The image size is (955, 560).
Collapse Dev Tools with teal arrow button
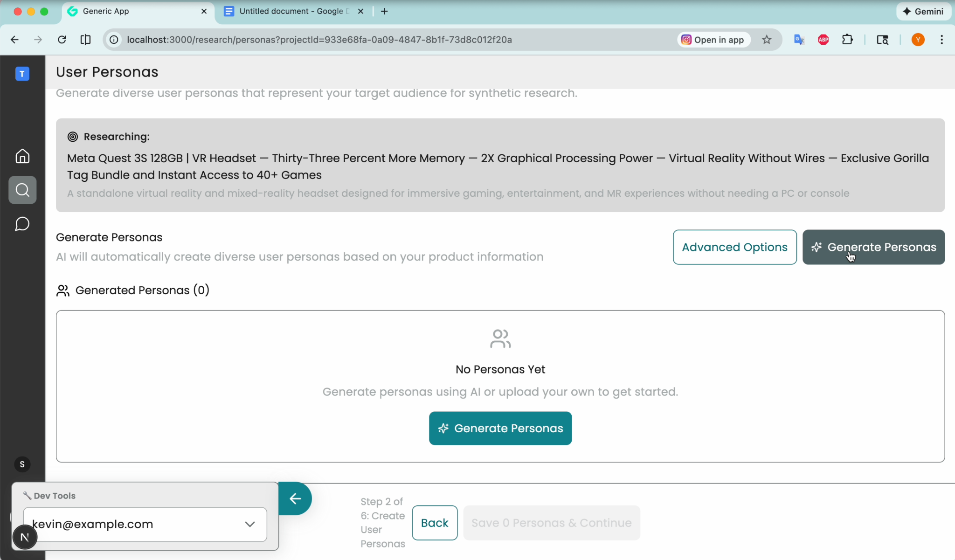(295, 498)
